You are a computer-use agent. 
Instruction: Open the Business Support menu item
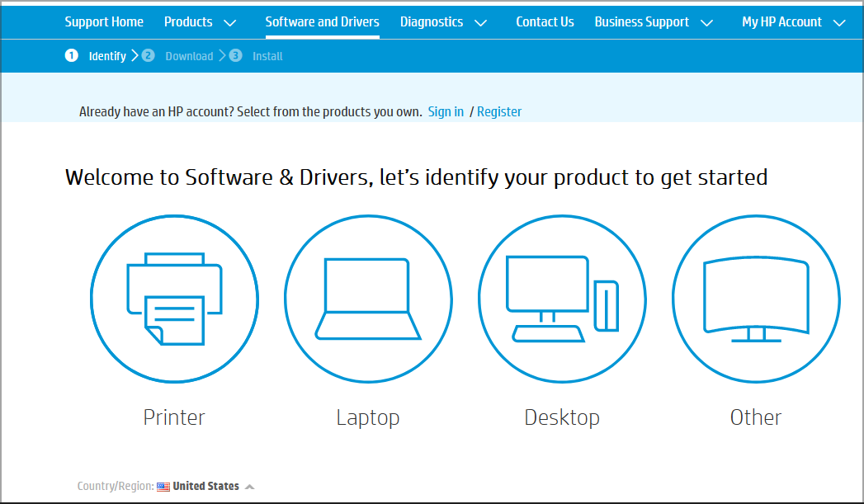[x=642, y=22]
